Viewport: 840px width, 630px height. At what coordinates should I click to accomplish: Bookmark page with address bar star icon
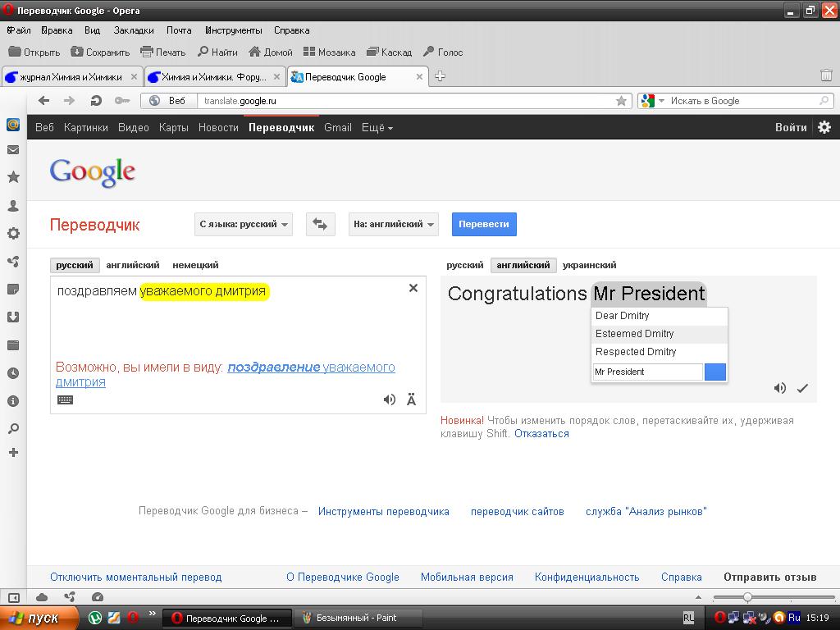click(622, 101)
